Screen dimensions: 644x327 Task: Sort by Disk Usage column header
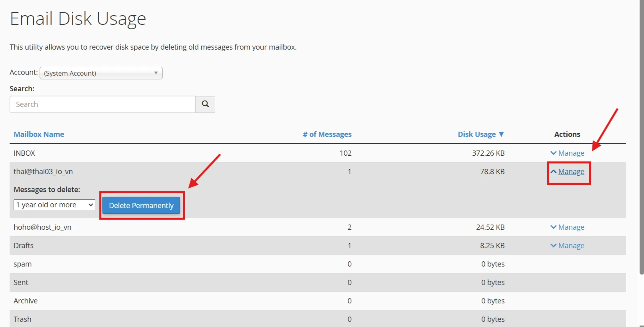tap(476, 134)
